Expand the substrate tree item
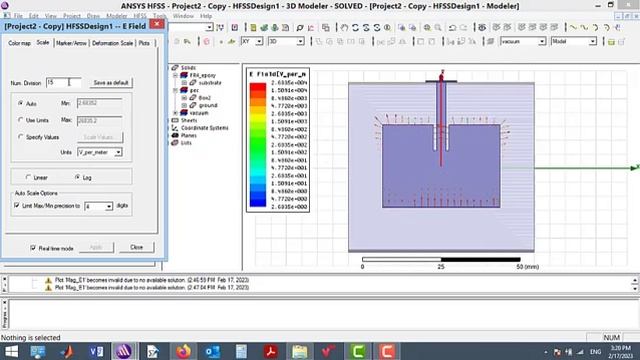The height and width of the screenshot is (360, 640). [x=184, y=83]
